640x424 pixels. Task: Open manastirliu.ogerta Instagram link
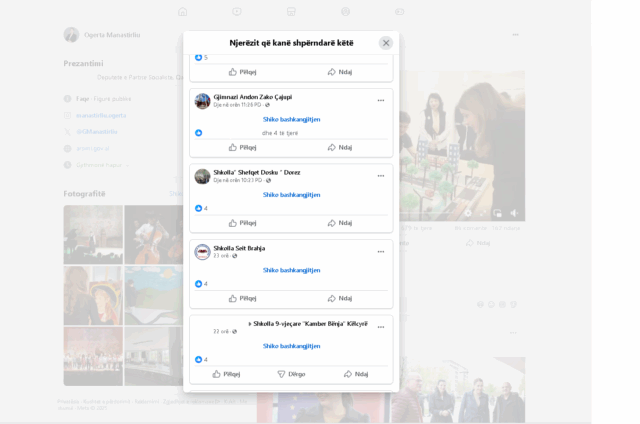click(x=101, y=115)
